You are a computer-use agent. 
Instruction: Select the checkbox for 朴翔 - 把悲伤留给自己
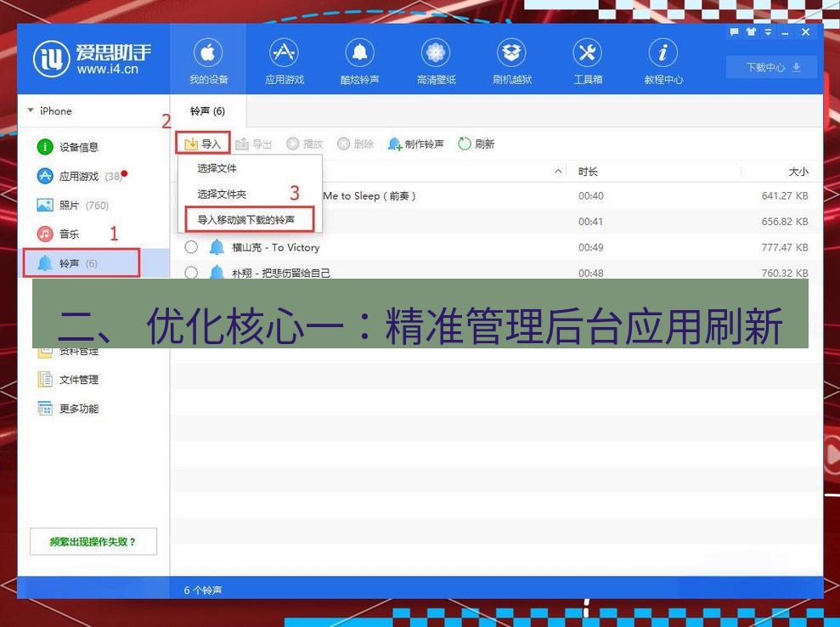[x=192, y=274]
